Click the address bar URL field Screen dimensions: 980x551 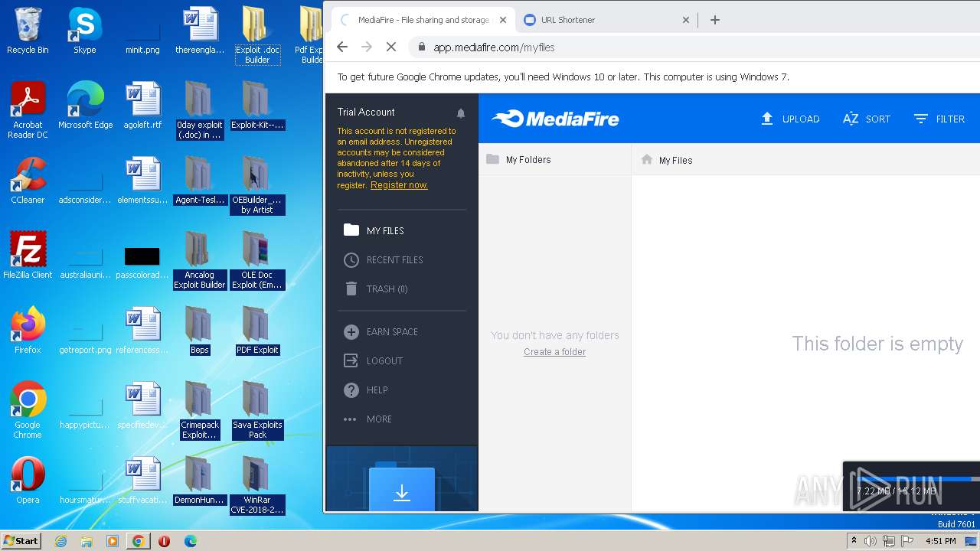click(695, 47)
